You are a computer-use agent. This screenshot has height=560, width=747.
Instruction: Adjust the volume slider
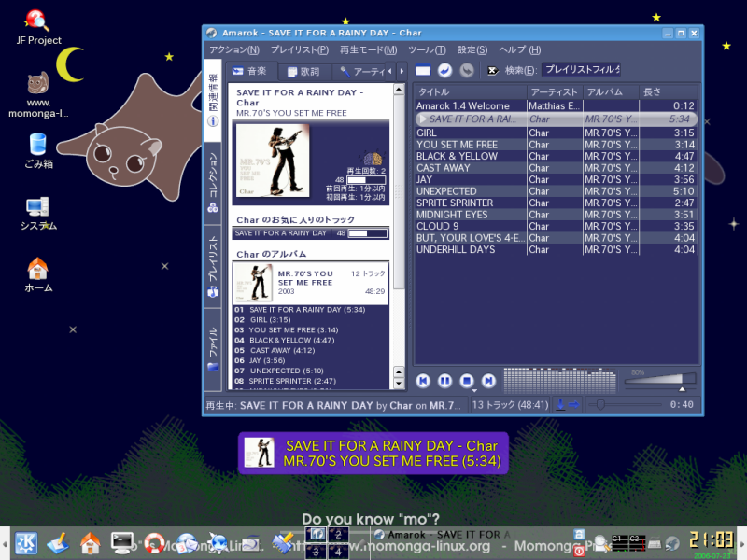coord(660,380)
